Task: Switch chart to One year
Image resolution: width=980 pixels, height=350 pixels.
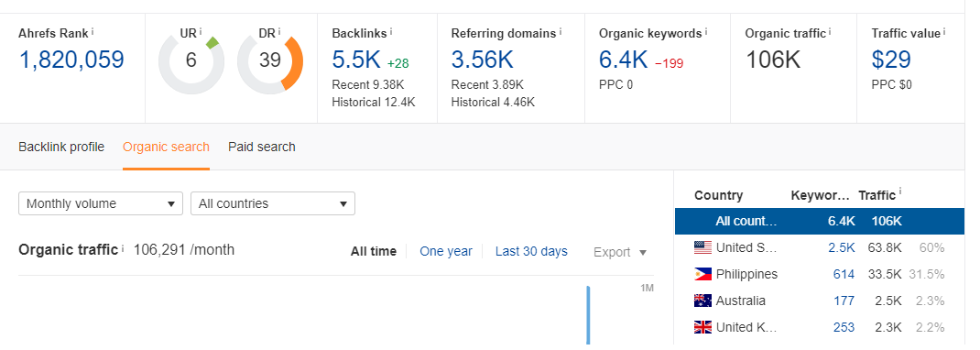Action: [x=446, y=251]
